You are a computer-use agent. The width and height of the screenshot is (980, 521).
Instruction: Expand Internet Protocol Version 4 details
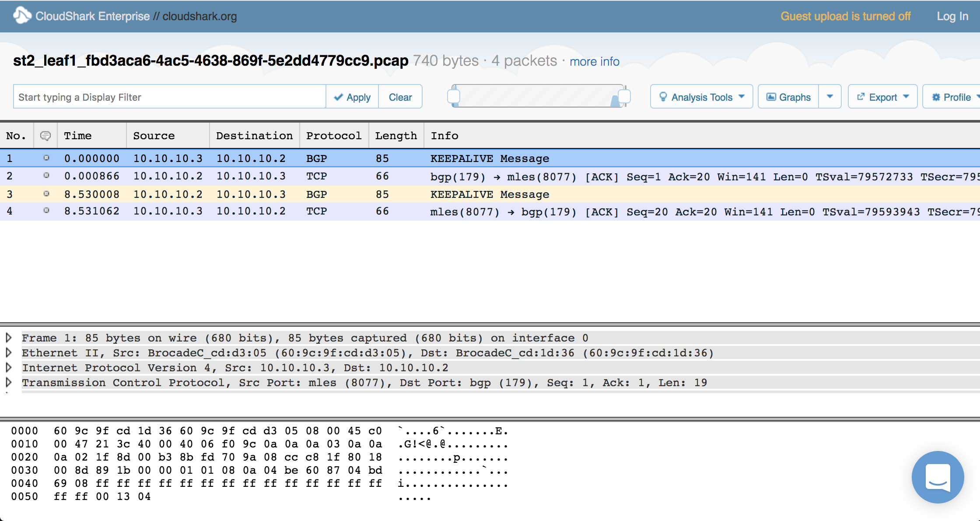8,367
